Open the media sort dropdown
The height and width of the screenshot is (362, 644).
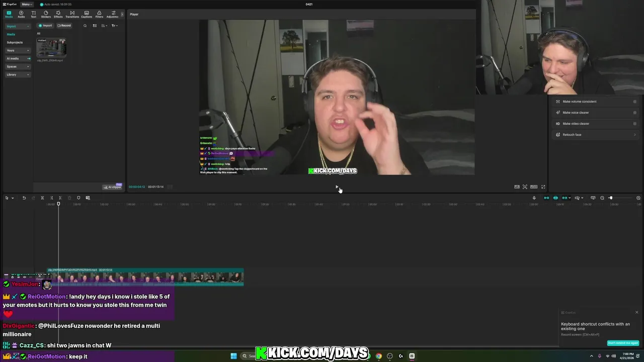pos(104,26)
